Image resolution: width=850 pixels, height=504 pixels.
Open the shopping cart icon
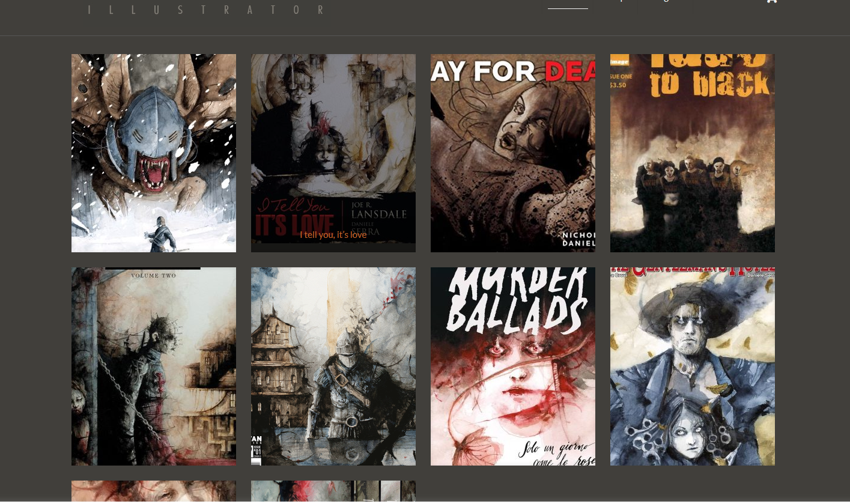click(x=771, y=2)
